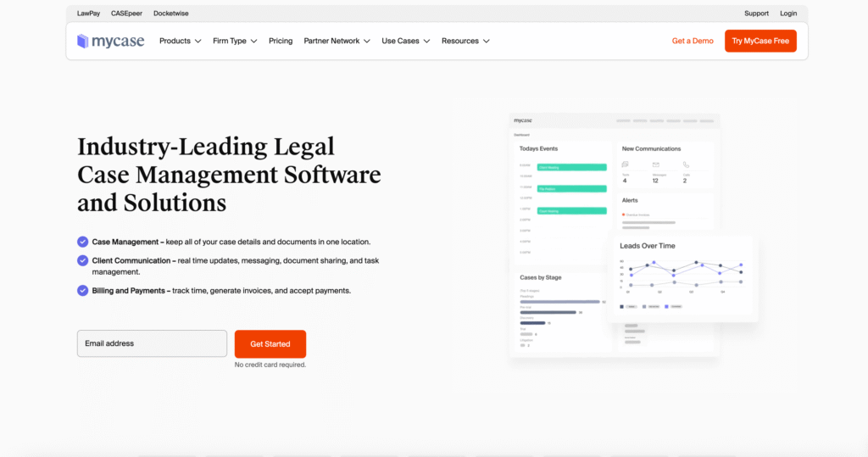The height and width of the screenshot is (457, 868).
Task: Click the Case Management checkmark icon
Action: (82, 242)
